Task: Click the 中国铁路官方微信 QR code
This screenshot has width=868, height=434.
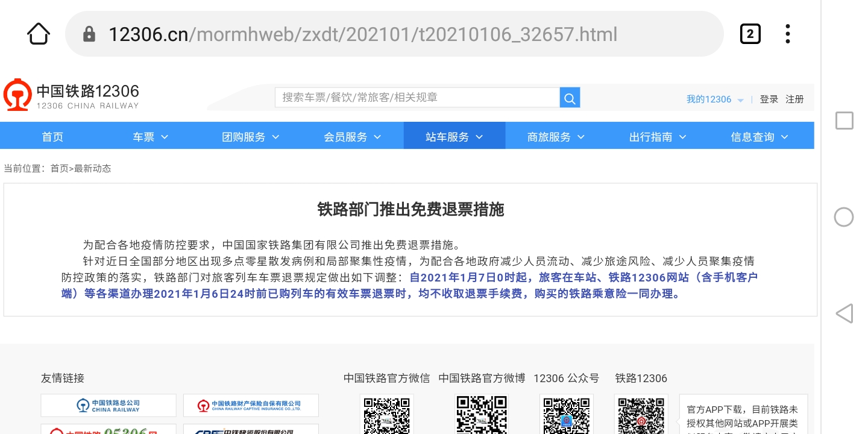Action: (x=387, y=415)
